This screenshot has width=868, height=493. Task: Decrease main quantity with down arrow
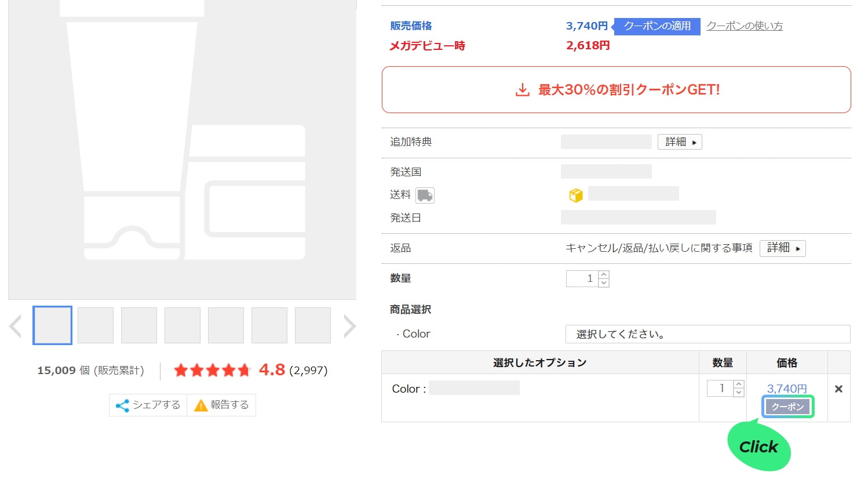pos(604,283)
